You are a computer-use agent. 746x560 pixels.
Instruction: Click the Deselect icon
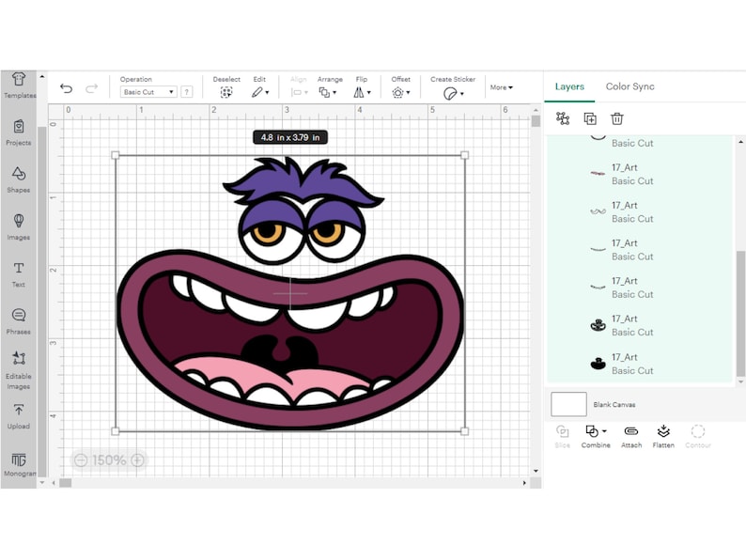click(x=226, y=92)
